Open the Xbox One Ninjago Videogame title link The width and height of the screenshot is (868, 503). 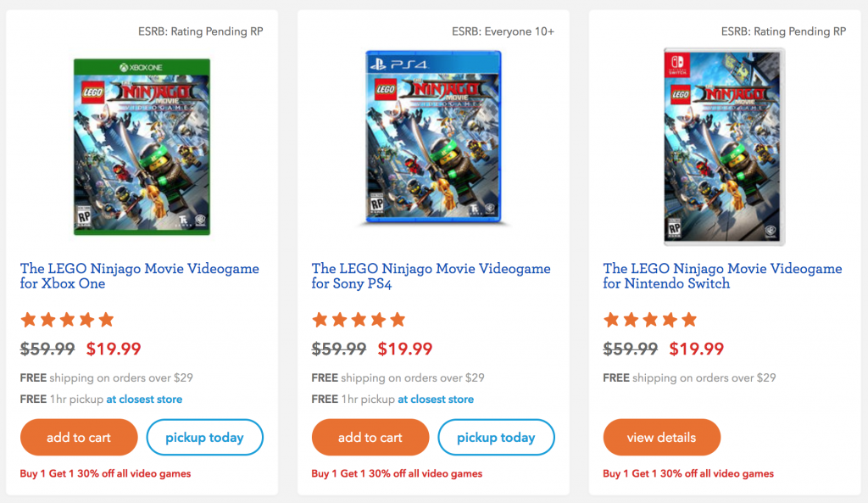tap(139, 276)
